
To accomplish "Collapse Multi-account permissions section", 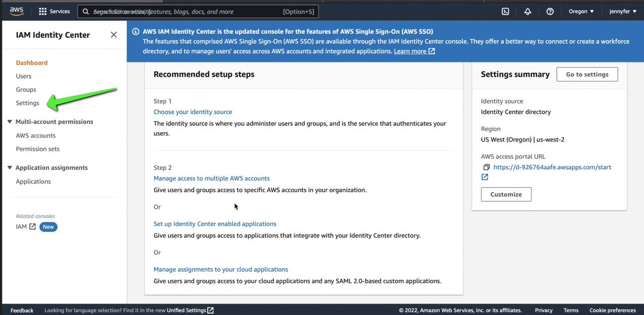I will pos(10,122).
